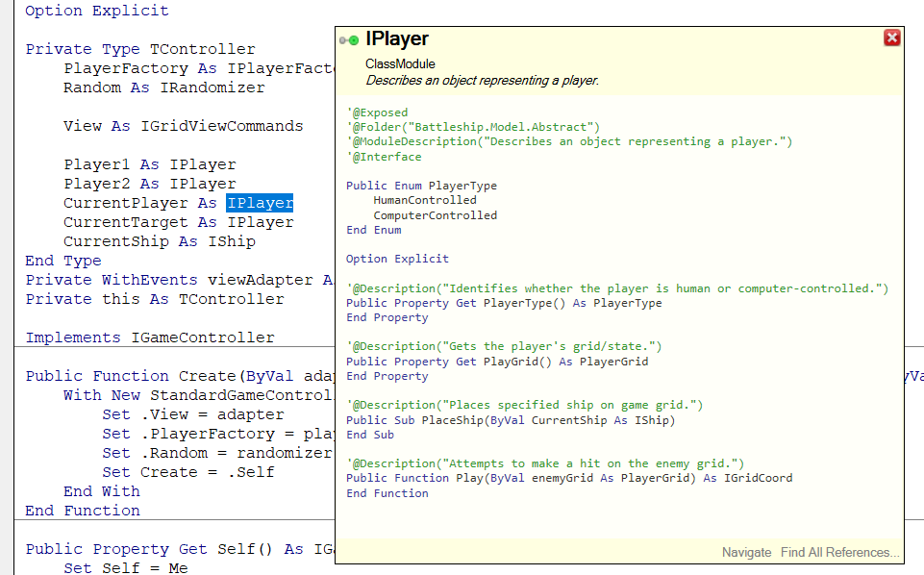The height and width of the screenshot is (575, 924).
Task: Click IShip on the CurrentShip declaration line
Action: tap(232, 241)
